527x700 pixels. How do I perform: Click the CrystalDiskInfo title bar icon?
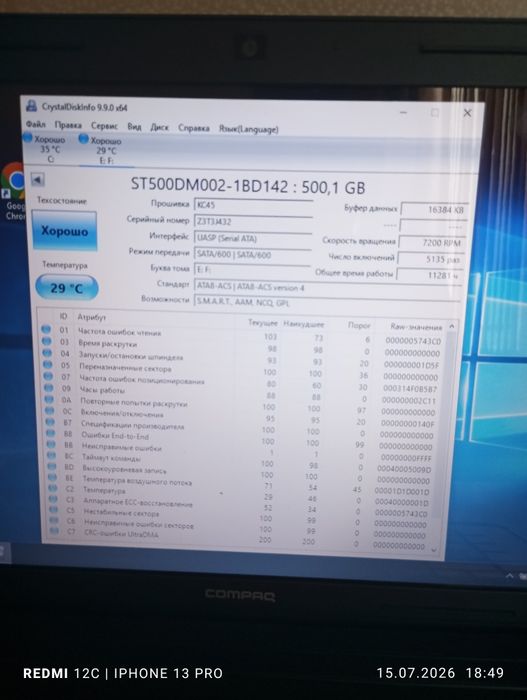[x=31, y=106]
